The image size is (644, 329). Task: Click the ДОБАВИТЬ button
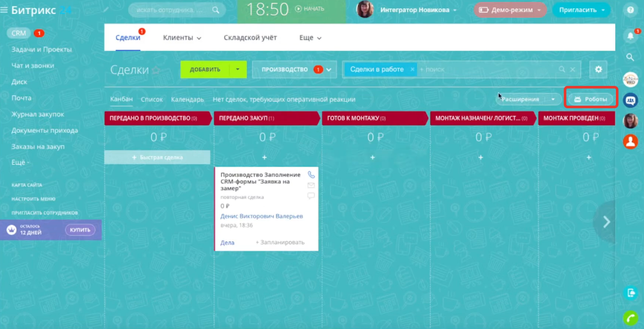(205, 69)
